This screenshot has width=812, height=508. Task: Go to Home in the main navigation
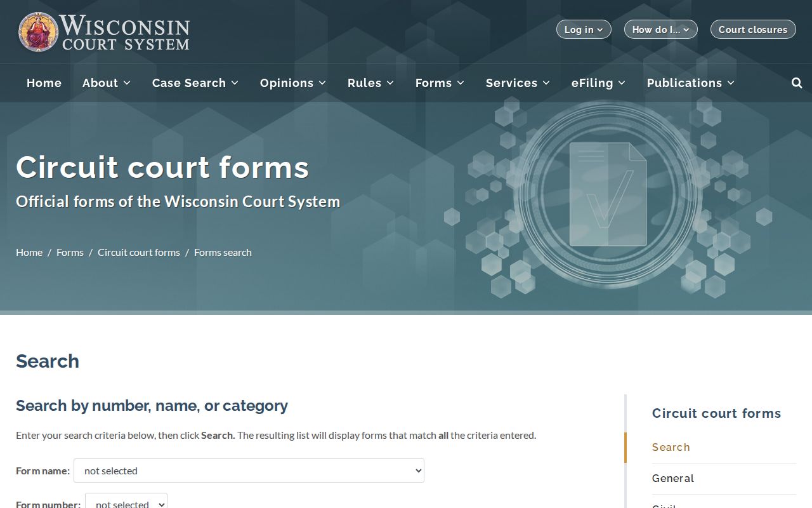tap(44, 83)
